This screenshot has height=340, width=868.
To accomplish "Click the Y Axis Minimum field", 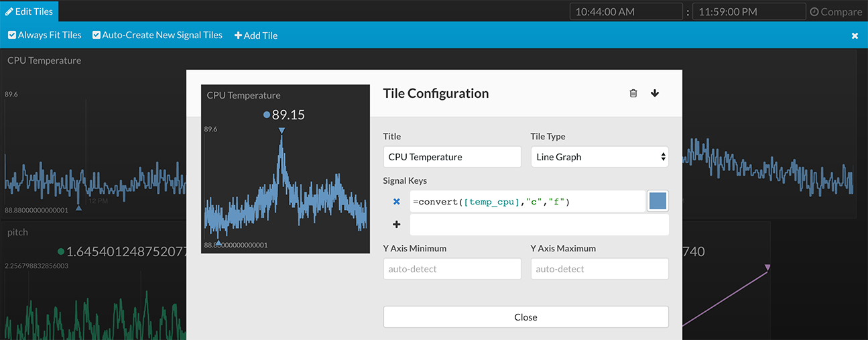I will pyautogui.click(x=452, y=269).
